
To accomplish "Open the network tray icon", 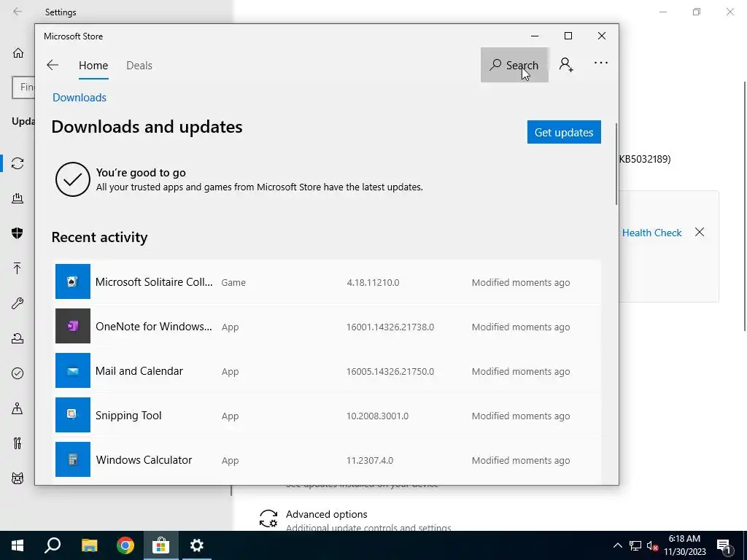I will pyautogui.click(x=635, y=545).
